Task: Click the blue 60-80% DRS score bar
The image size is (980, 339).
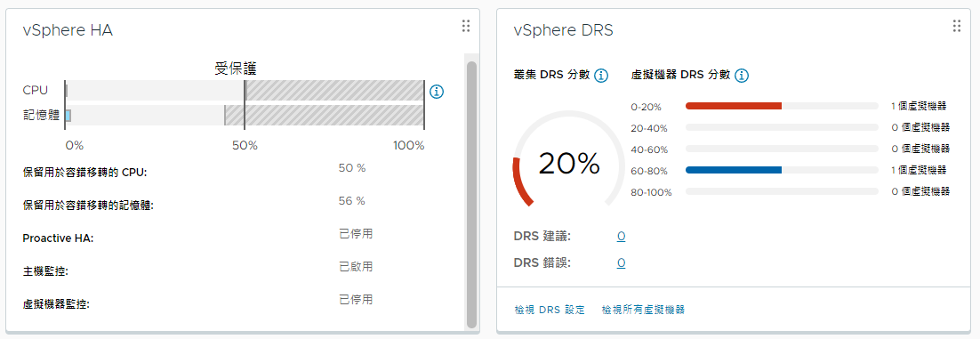Action: (734, 169)
